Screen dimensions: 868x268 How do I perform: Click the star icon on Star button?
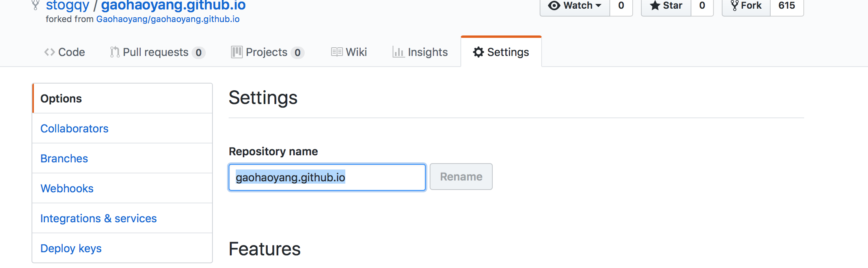click(655, 6)
